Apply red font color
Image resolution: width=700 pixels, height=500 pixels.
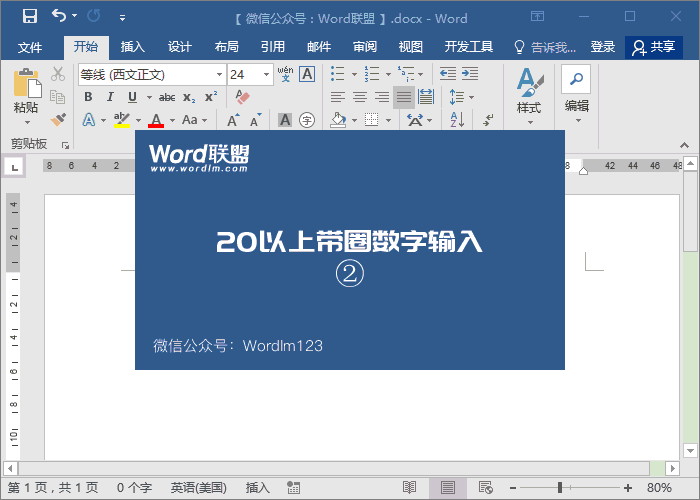pyautogui.click(x=156, y=120)
